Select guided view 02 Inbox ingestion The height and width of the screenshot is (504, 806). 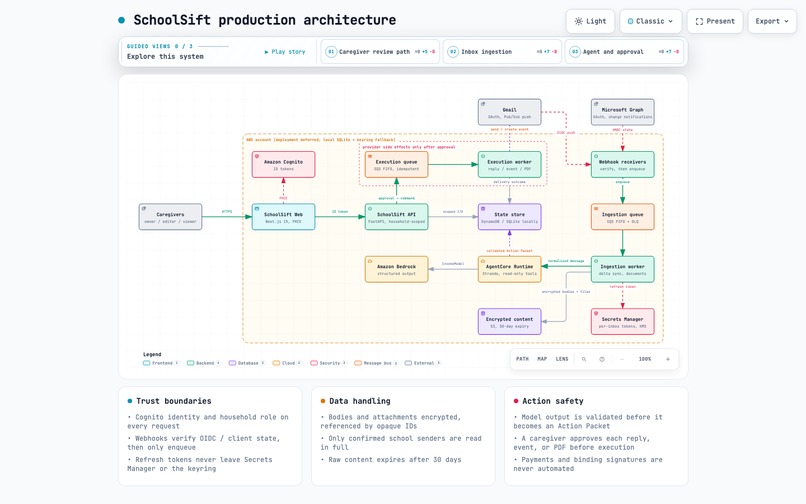[502, 51]
